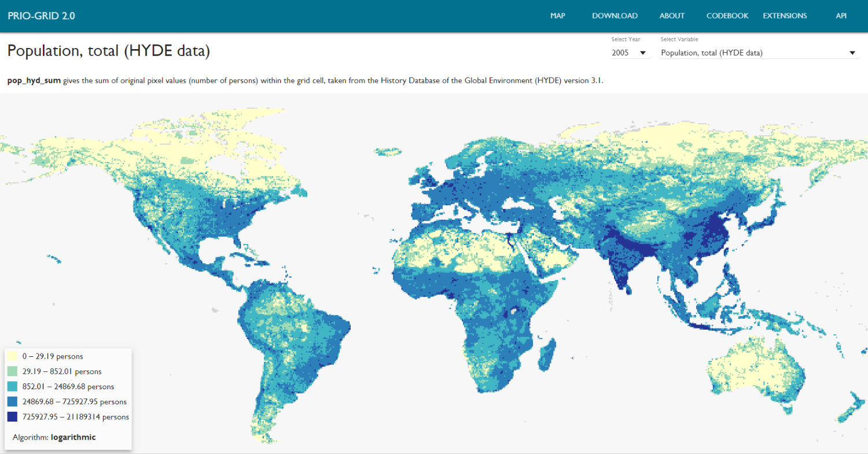Click on Madagascar on the map

pos(547,353)
